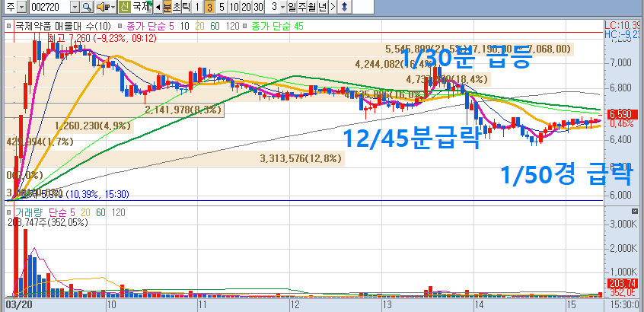
Task: Switch to the 5 minute interval
Action: tap(222, 7)
